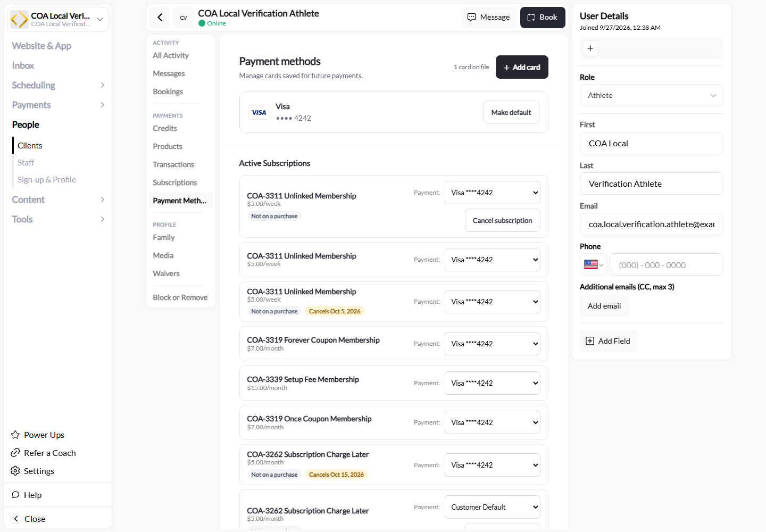Click the phone number input field
The image size is (766, 532).
pos(667,264)
